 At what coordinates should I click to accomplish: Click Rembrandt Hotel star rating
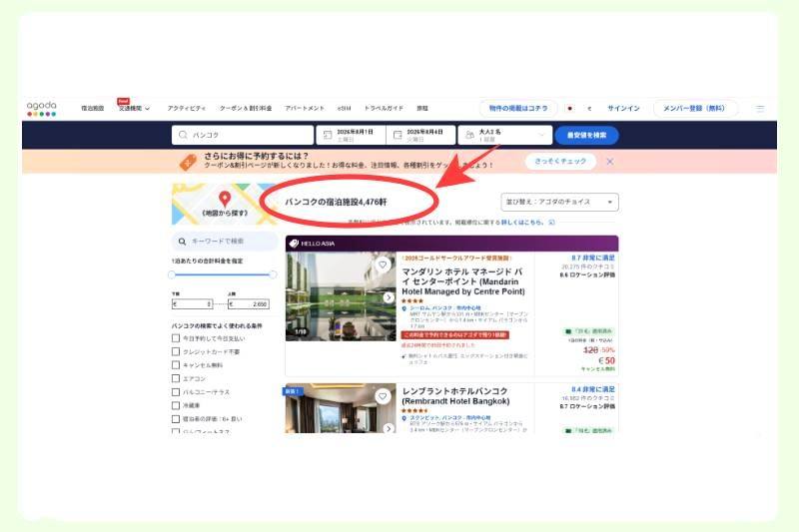coord(414,410)
